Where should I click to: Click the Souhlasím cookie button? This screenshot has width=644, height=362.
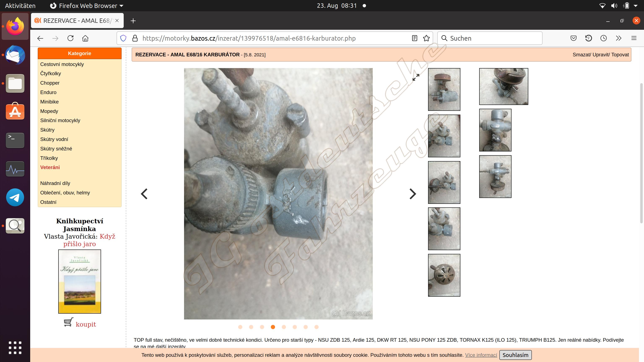coord(515,355)
